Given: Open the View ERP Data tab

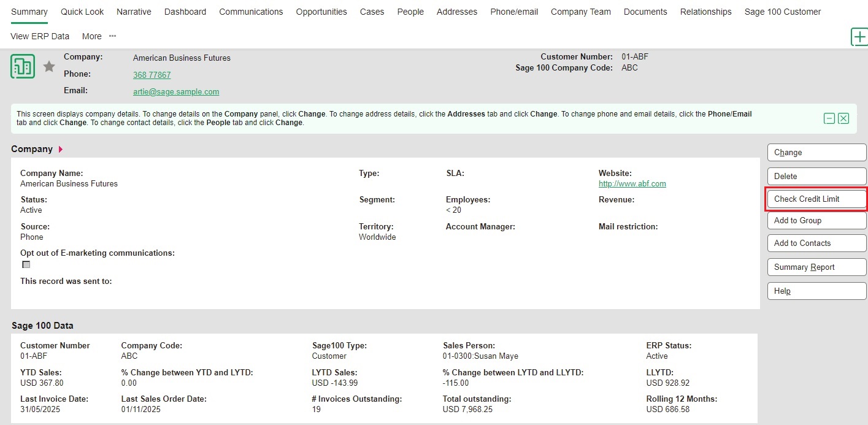Looking at the screenshot, I should pos(40,36).
